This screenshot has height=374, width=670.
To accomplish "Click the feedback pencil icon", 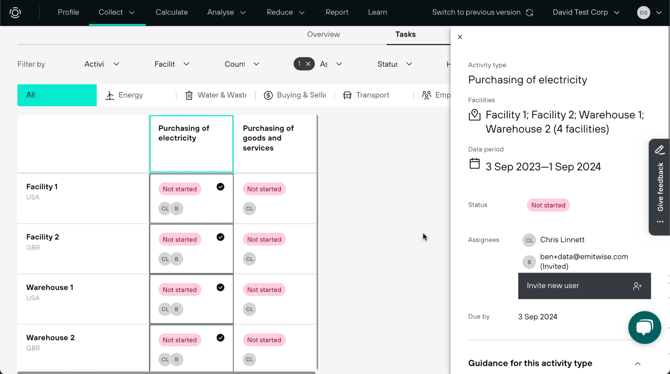I will coord(660,150).
